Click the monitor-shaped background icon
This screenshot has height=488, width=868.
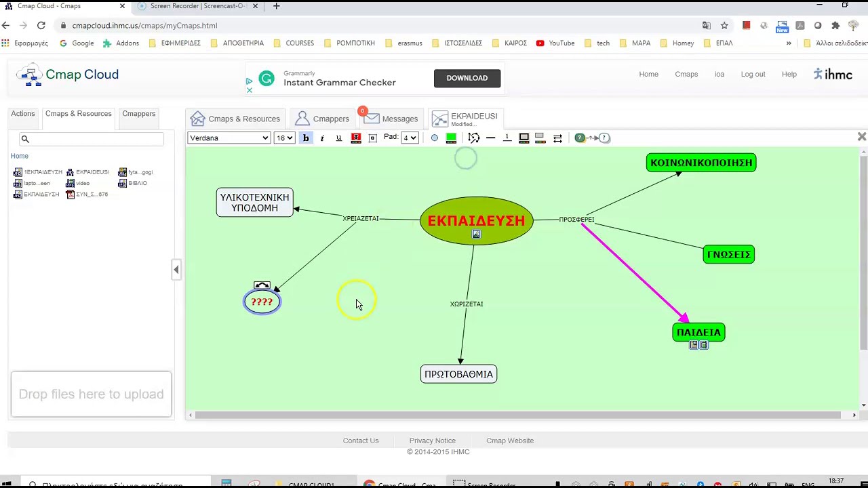pos(524,138)
